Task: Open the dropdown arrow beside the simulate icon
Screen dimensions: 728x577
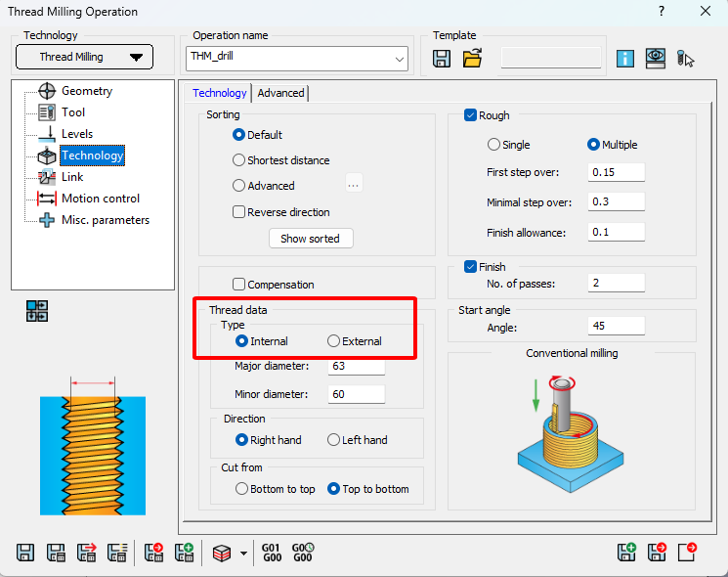Action: (x=243, y=554)
